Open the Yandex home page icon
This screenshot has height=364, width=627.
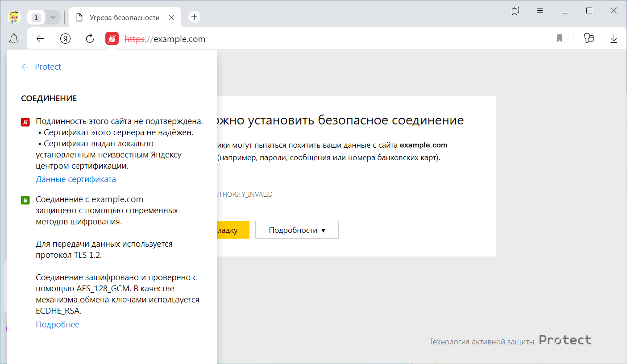pyautogui.click(x=66, y=39)
